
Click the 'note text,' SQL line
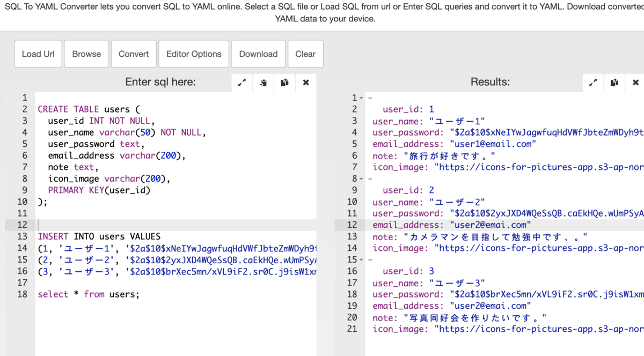click(73, 167)
